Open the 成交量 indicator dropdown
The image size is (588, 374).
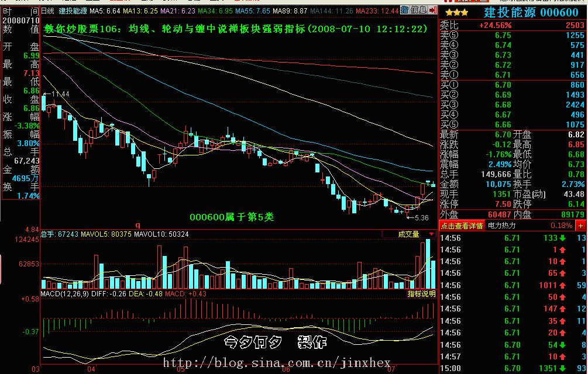click(432, 234)
